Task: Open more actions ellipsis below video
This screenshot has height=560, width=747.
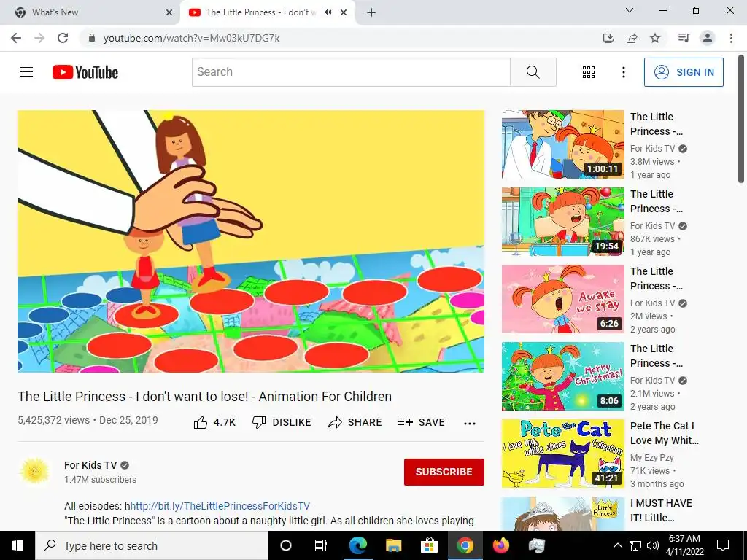Action: click(x=470, y=424)
